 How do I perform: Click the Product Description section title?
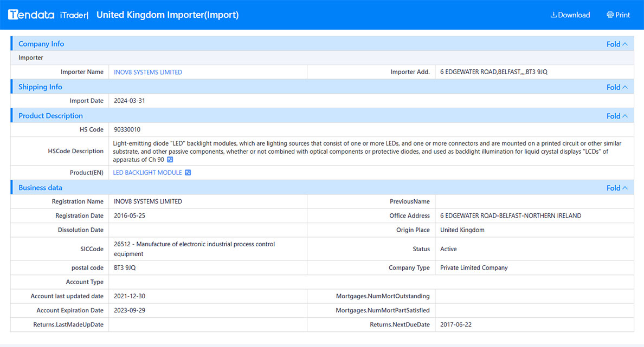click(x=50, y=116)
